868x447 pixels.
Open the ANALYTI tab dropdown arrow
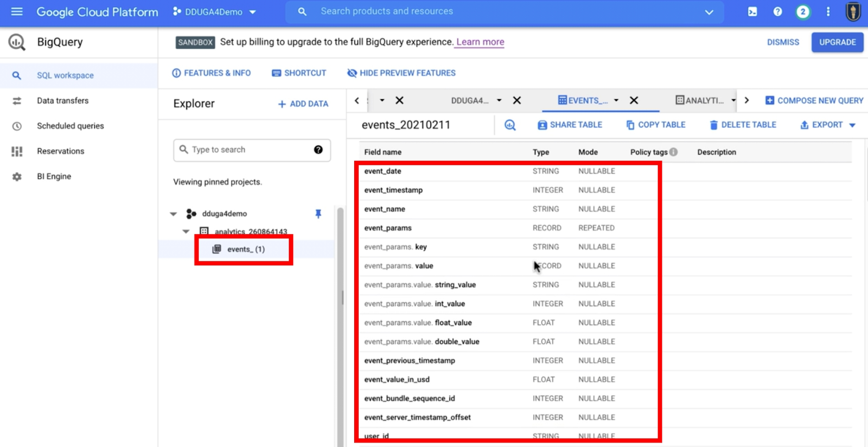(733, 100)
